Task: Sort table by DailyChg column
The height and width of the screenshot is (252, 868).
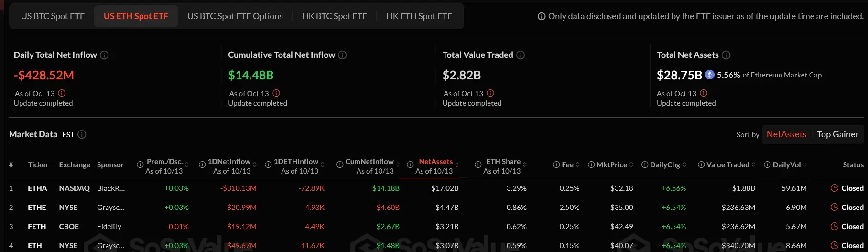Action: click(x=665, y=164)
